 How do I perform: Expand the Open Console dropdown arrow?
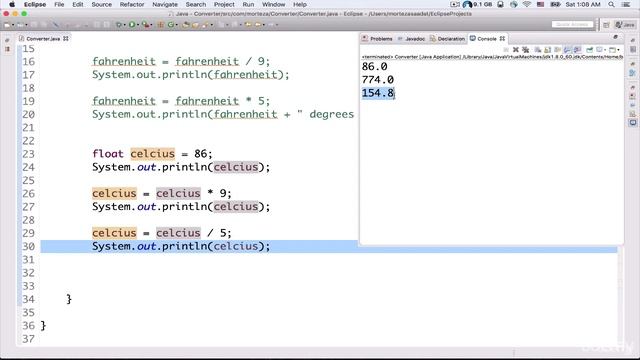(x=618, y=50)
